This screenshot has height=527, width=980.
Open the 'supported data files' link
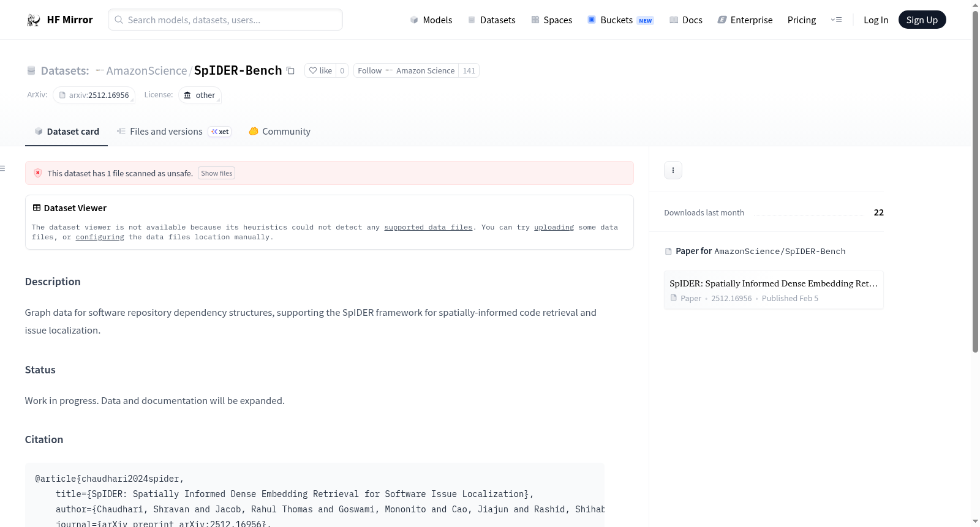click(429, 227)
